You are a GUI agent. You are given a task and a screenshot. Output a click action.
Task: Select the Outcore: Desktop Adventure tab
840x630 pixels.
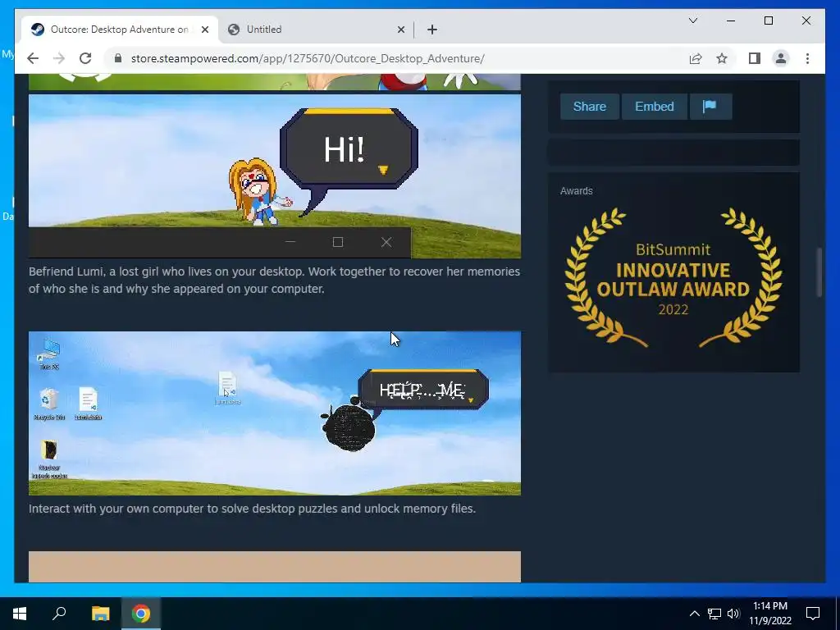pos(120,30)
